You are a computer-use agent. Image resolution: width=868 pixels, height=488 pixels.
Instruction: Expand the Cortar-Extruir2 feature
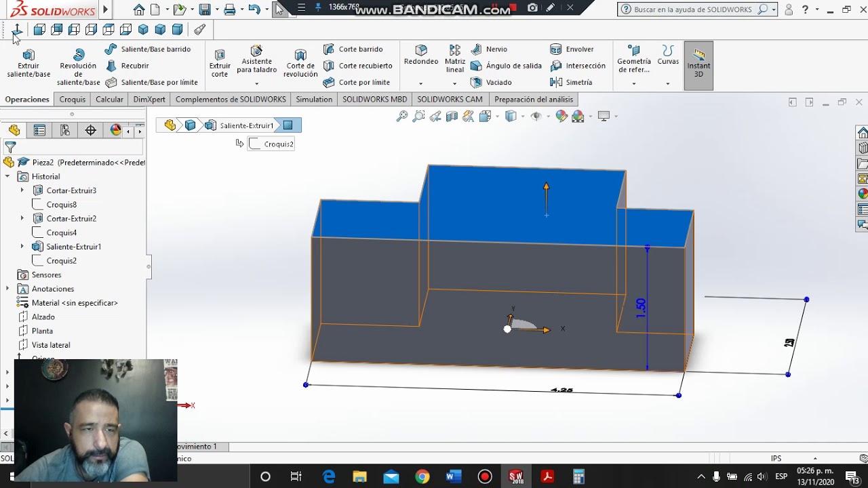(22, 218)
